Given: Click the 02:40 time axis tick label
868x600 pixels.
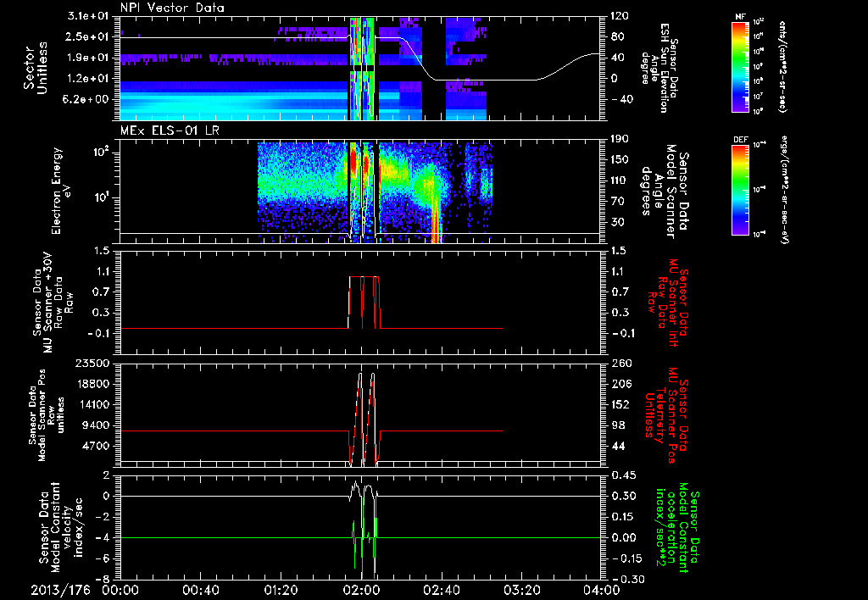Looking at the screenshot, I should click(x=441, y=590).
